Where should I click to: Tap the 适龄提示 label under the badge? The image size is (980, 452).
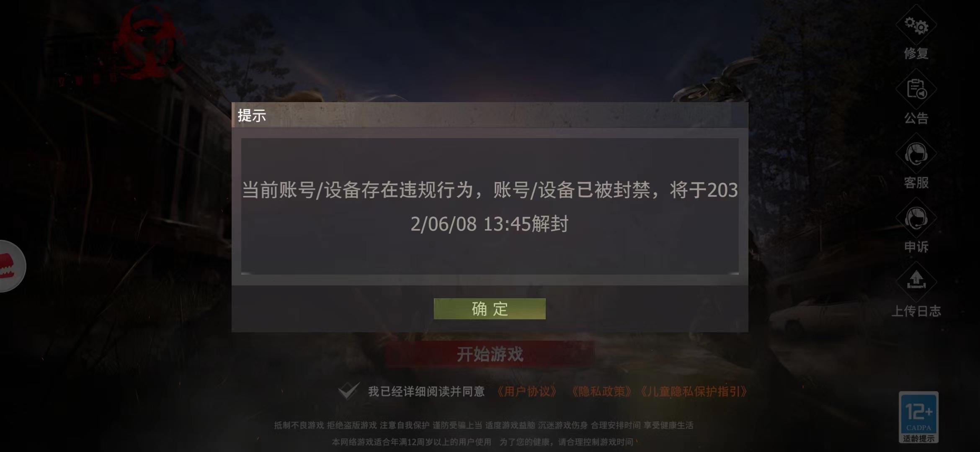pyautogui.click(x=918, y=439)
